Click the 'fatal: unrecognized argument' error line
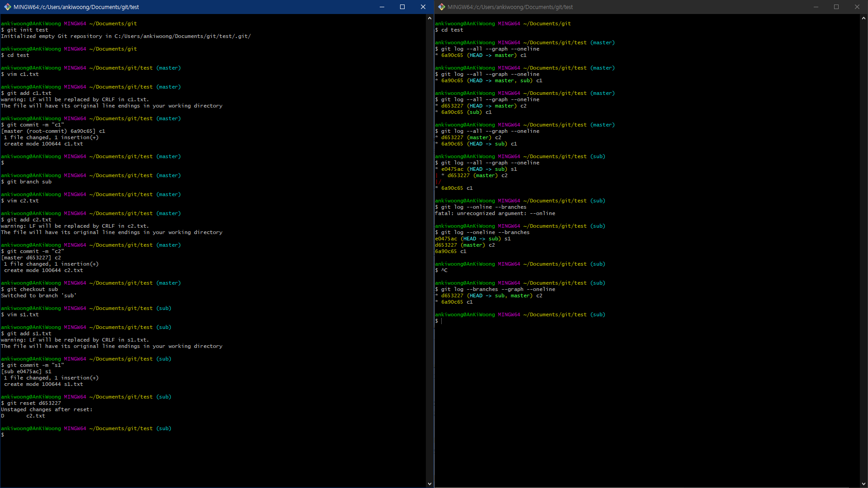 495,213
